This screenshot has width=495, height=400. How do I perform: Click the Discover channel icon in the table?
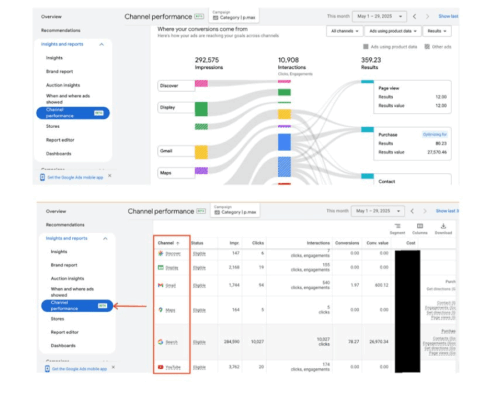pos(161,253)
